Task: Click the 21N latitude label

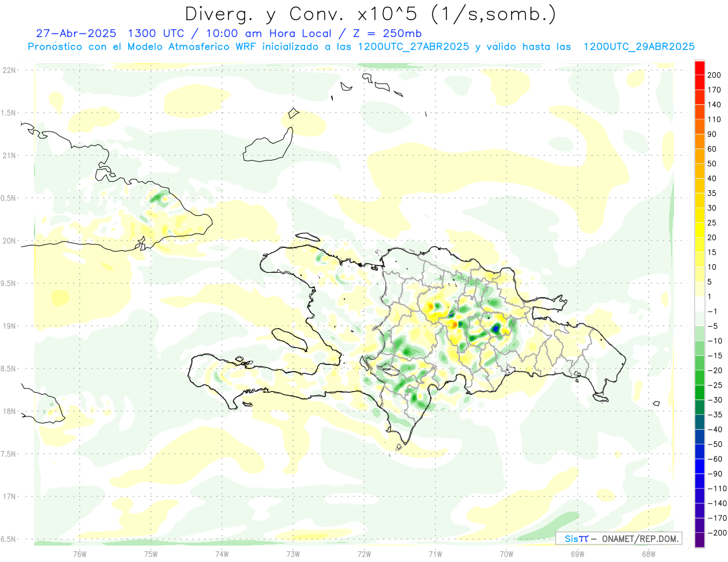Action: (x=8, y=155)
